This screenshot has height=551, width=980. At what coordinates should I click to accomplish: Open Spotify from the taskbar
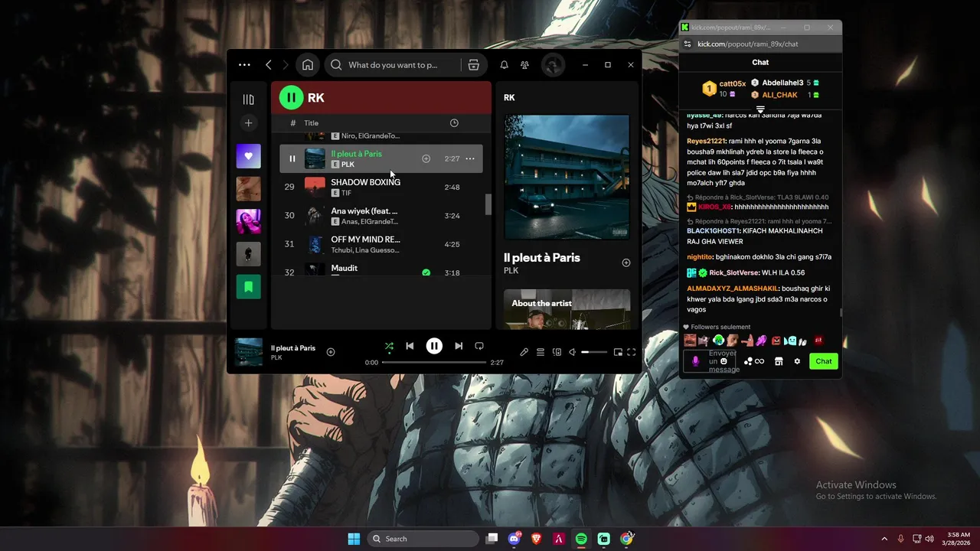[x=581, y=539]
